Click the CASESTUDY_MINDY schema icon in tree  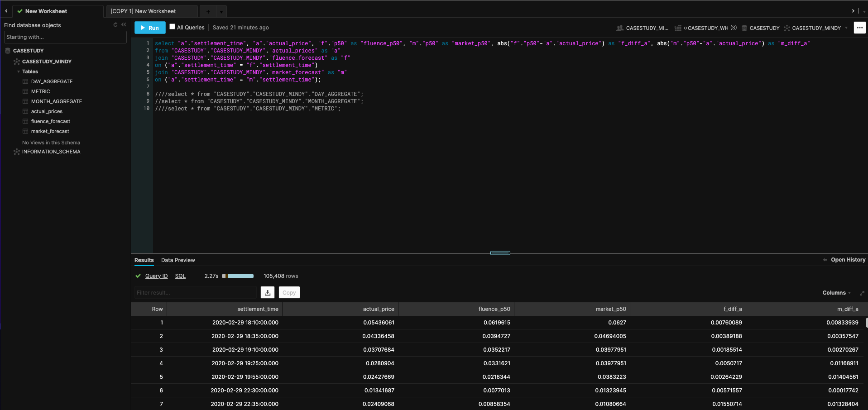17,62
